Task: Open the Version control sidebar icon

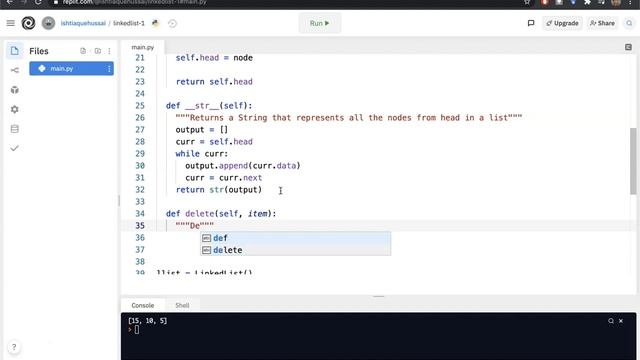Action: pyautogui.click(x=15, y=70)
